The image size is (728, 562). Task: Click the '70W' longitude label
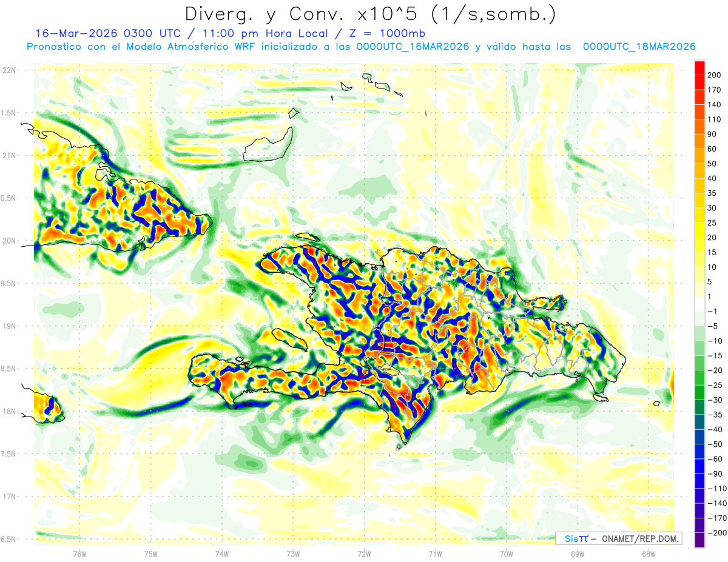click(507, 554)
